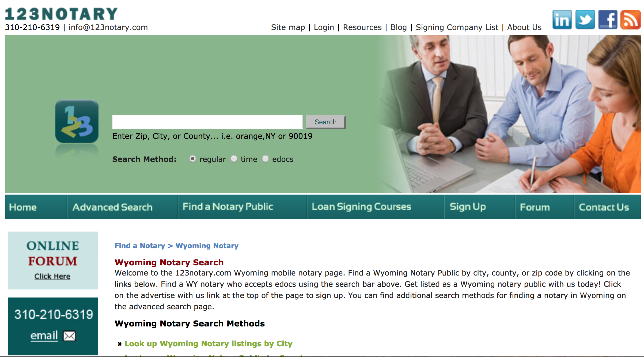The image size is (644, 357).
Task: Click the info@123notary.com email address
Action: [x=108, y=27]
